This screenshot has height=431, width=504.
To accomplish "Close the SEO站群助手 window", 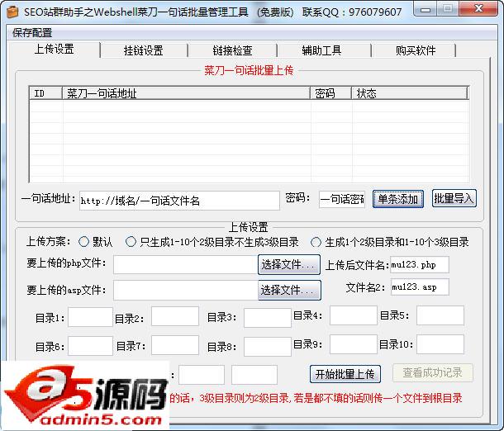I will [478, 9].
